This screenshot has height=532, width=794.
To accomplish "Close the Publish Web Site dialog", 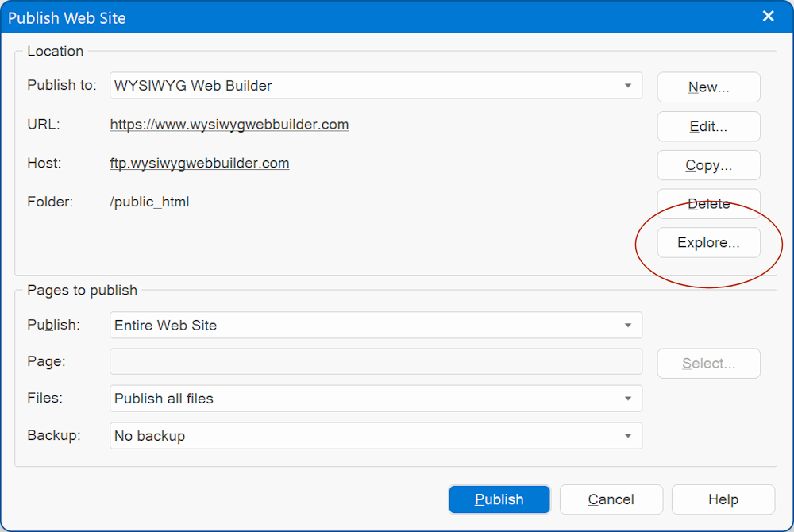I will click(x=768, y=16).
